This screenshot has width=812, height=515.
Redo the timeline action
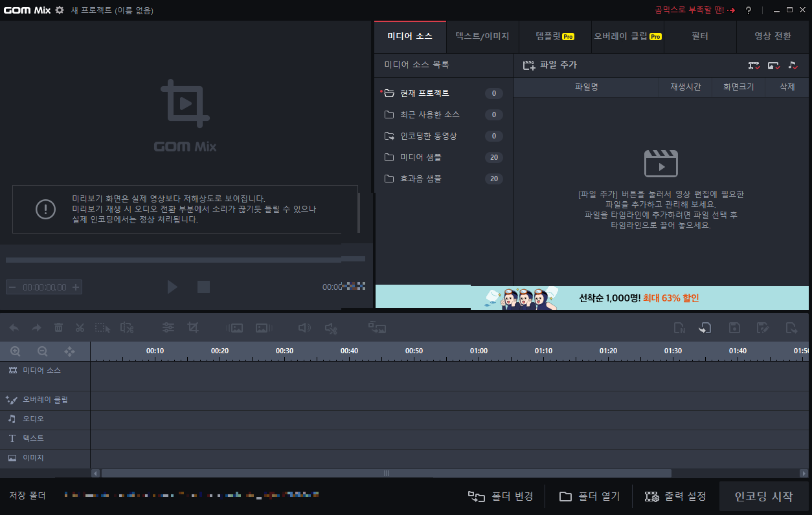click(x=36, y=328)
